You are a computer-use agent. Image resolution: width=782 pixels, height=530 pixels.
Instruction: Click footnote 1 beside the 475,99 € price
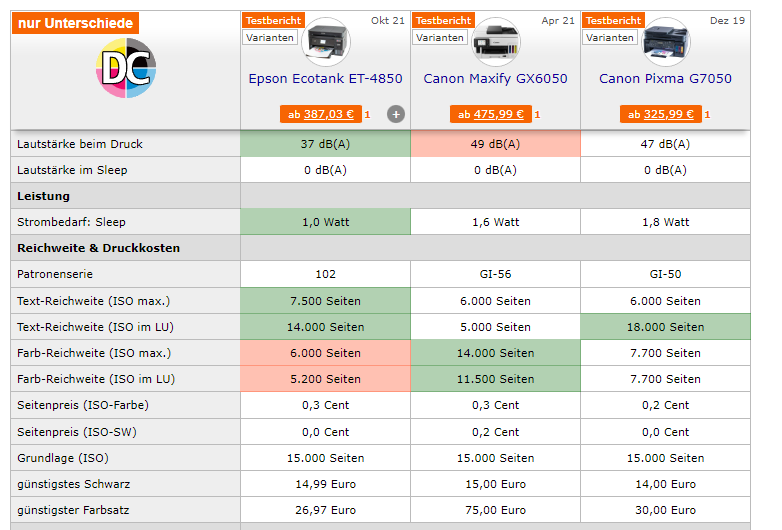click(538, 115)
